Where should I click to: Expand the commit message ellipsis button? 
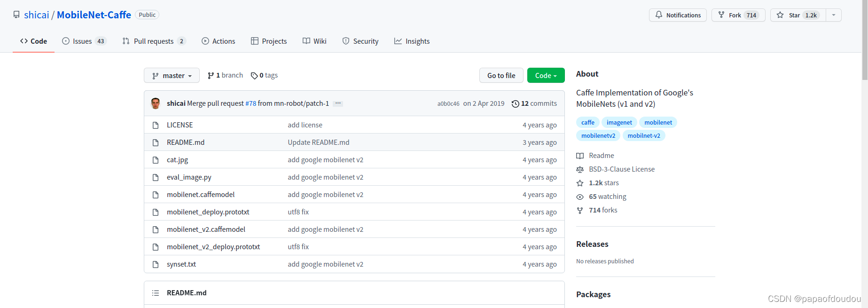[x=338, y=103]
